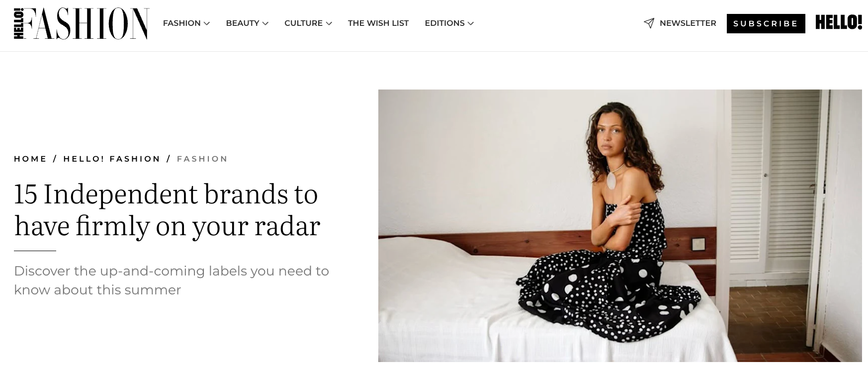The image size is (868, 367).
Task: Expand the Beauty menu chevron
Action: [265, 23]
